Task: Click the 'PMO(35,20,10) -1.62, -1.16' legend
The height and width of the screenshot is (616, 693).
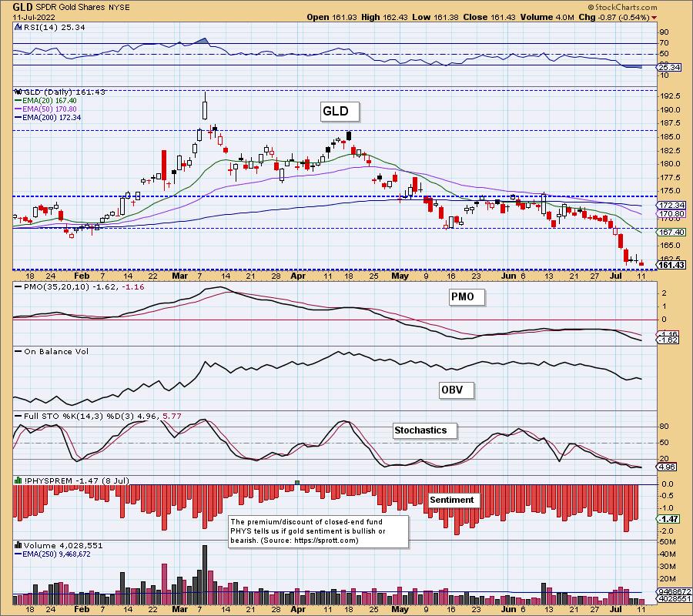Action: 78,286
